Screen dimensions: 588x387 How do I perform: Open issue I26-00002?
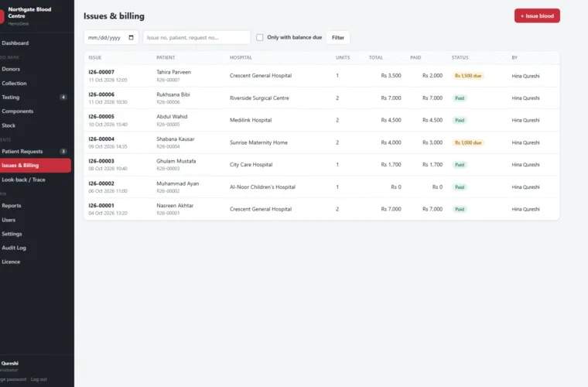tap(101, 183)
